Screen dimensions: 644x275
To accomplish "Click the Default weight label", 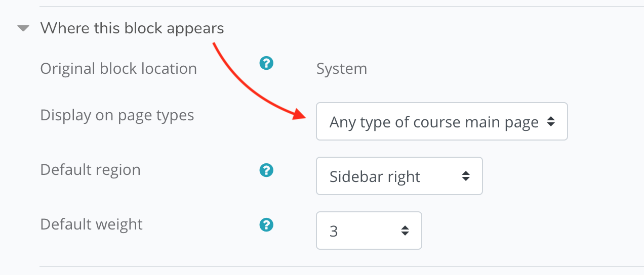I will [x=91, y=224].
